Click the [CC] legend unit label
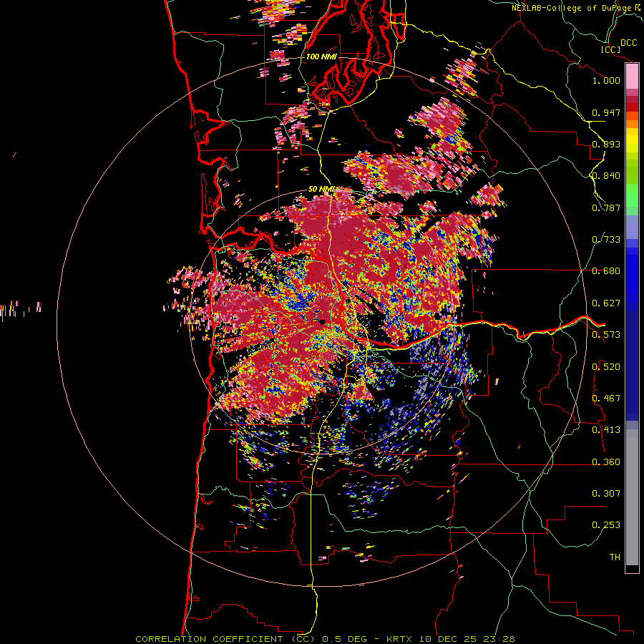The image size is (644, 644). pyautogui.click(x=611, y=49)
